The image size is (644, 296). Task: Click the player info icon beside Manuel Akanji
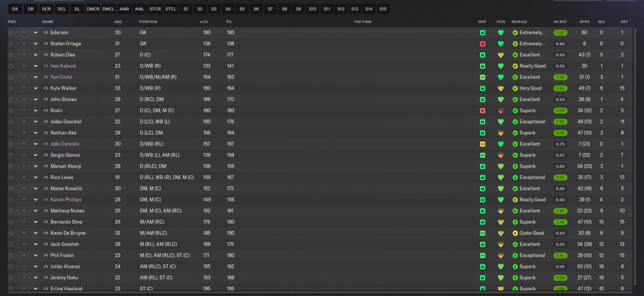pyautogui.click(x=46, y=166)
